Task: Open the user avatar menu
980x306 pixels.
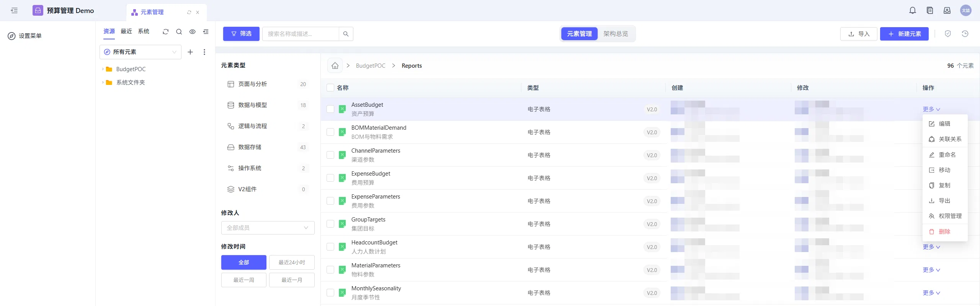Action: click(x=966, y=11)
